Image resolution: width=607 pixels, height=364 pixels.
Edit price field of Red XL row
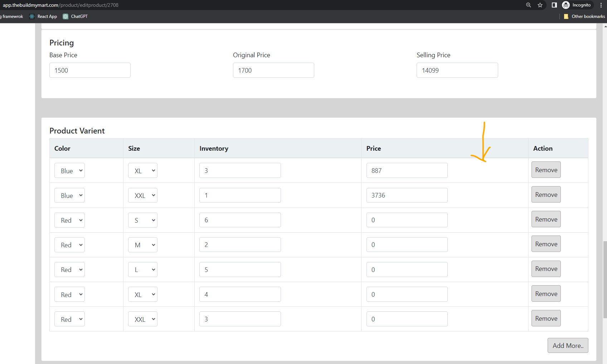point(407,294)
